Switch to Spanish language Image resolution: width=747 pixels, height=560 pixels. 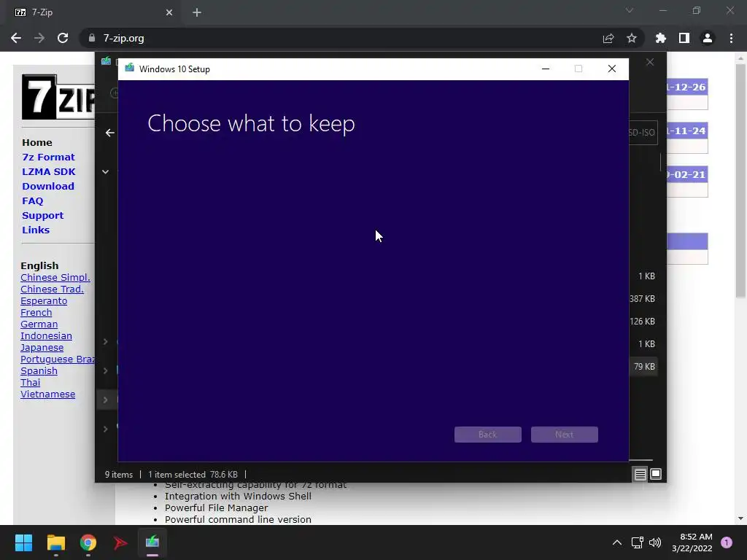pyautogui.click(x=39, y=371)
